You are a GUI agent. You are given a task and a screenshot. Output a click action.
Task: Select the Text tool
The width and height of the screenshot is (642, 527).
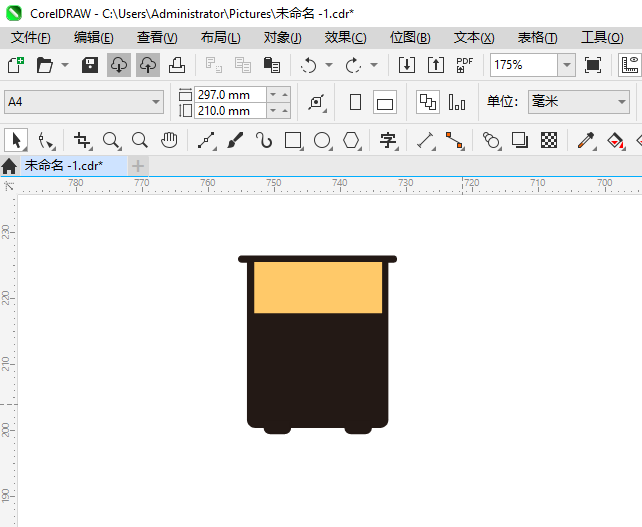[387, 140]
